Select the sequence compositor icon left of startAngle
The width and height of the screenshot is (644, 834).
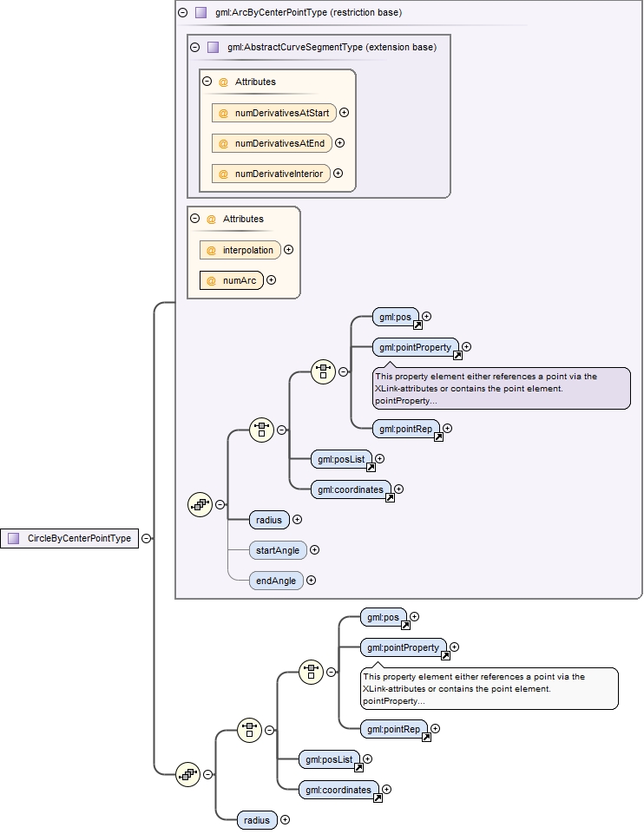tap(200, 504)
